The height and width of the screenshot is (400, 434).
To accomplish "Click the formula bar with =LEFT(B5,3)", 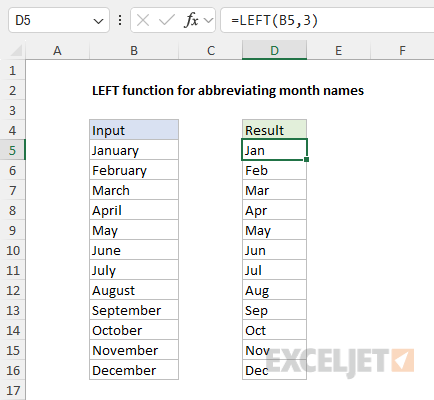I will [x=327, y=21].
